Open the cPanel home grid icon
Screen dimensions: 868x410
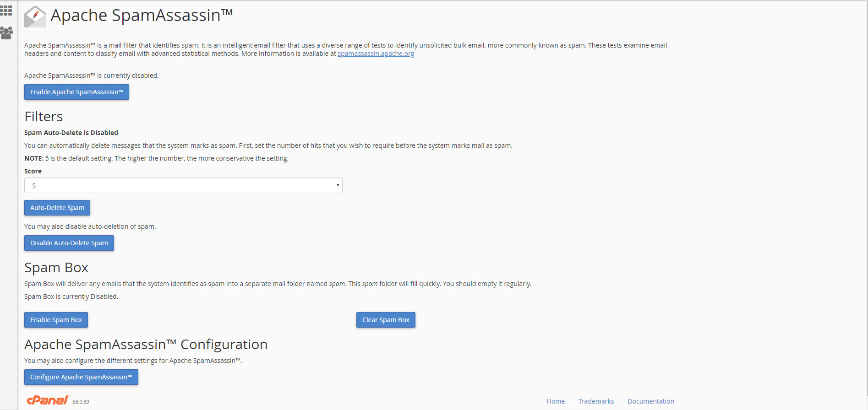6,10
